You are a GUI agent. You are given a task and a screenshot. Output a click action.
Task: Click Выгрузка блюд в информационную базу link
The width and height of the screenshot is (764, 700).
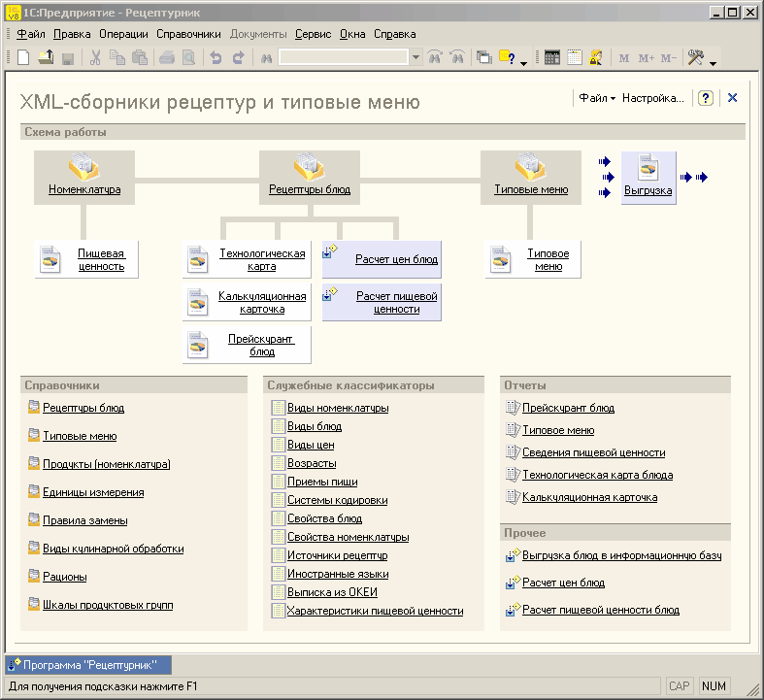point(621,555)
